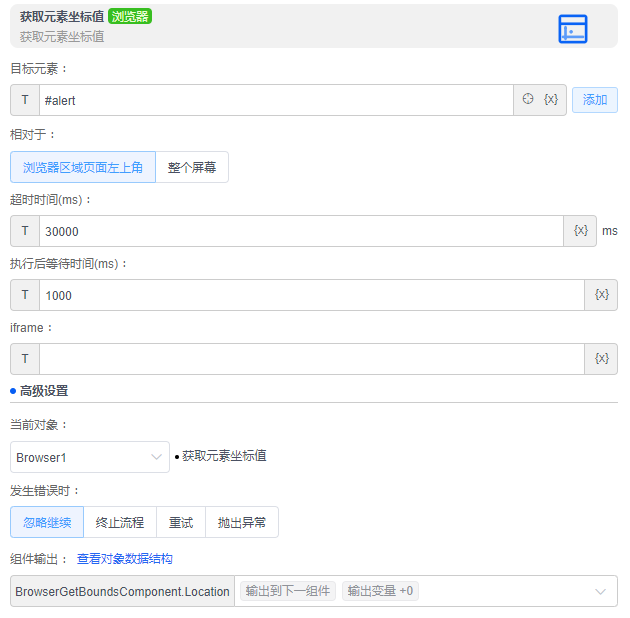
Task: Insert variable in iframe field
Action: click(x=601, y=359)
